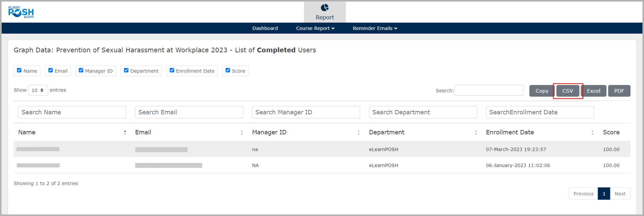Open the Report pie chart icon
Image resolution: width=644 pixels, height=216 pixels.
click(x=325, y=8)
